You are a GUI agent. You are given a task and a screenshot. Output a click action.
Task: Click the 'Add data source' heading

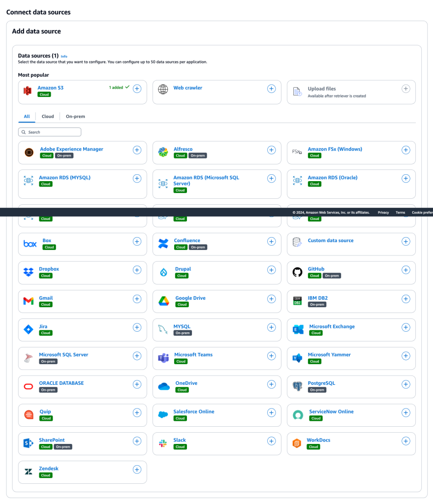pyautogui.click(x=36, y=31)
